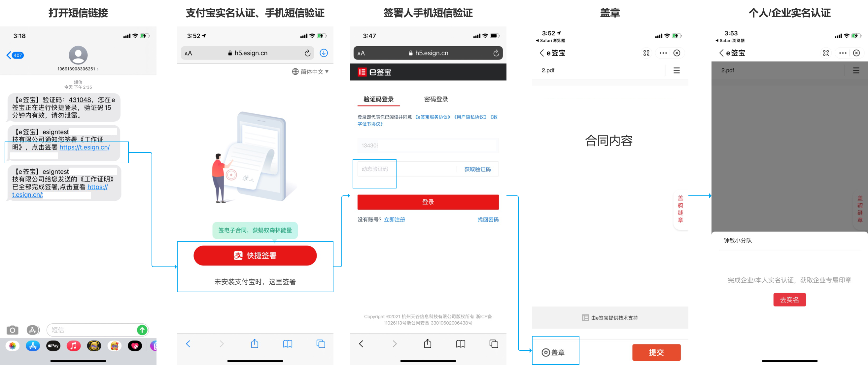
Task: Open the tabs overview on the 快捷签署 page
Action: coord(321,344)
